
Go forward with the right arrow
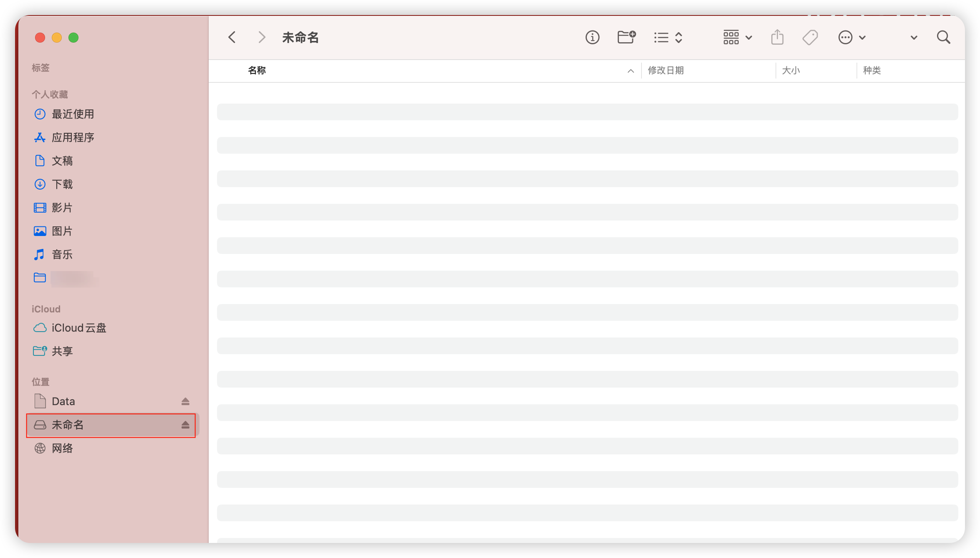[262, 37]
